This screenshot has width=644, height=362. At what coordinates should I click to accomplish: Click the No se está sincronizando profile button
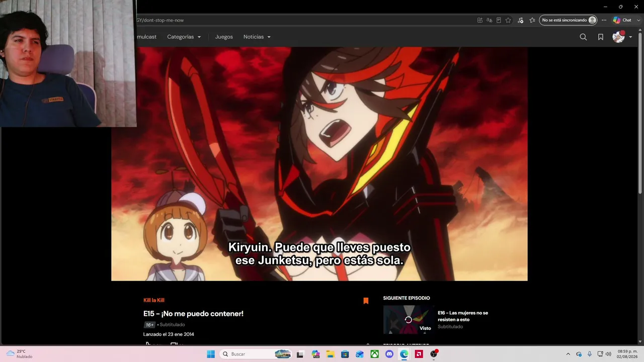(x=569, y=20)
